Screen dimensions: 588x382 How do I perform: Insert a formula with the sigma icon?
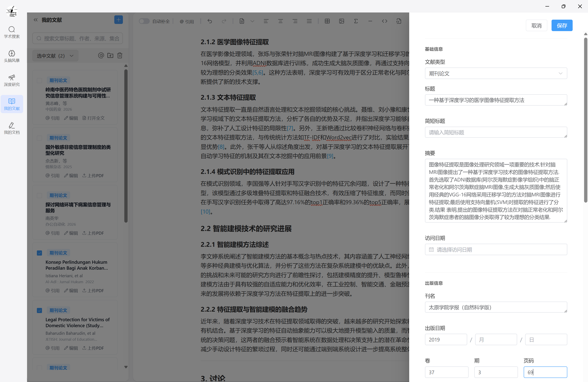point(356,21)
